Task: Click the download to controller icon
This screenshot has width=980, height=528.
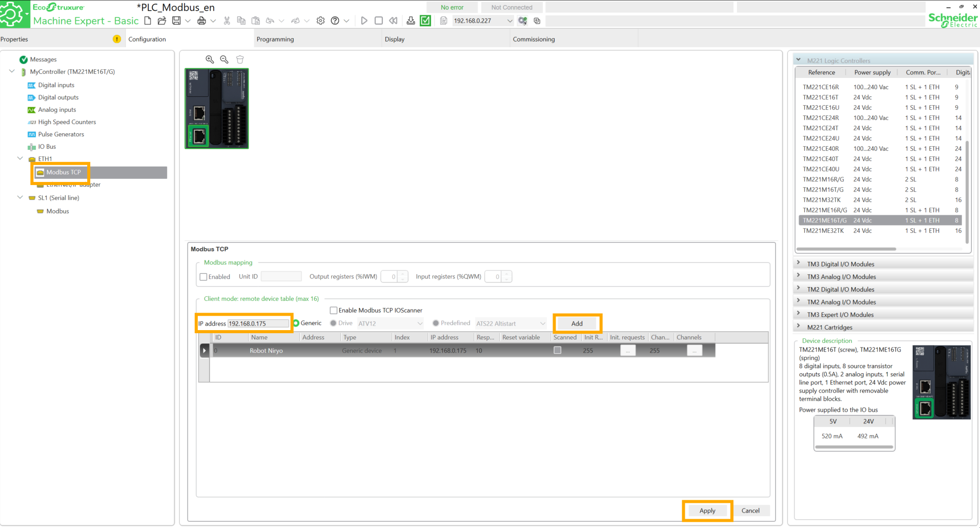Action: (411, 21)
